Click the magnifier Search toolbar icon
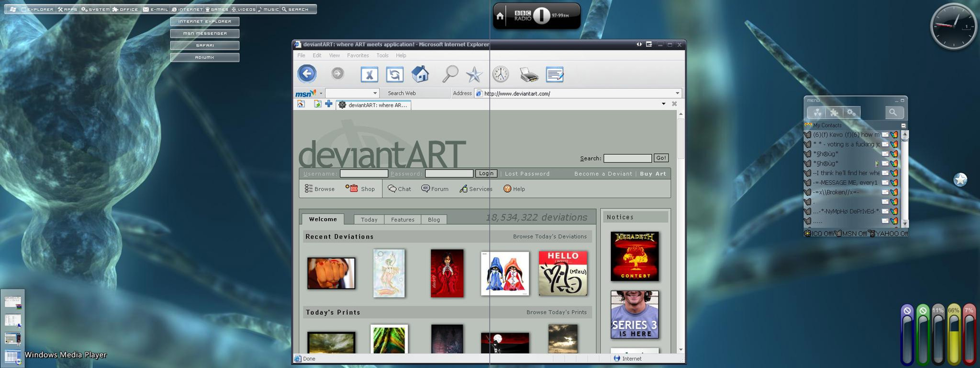The image size is (980, 368). click(450, 74)
